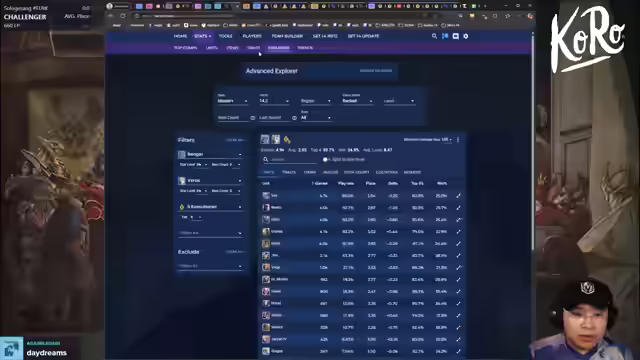Click the Veigar portrait in the Filters panel
Viewport: 640px width, 360px height.
182,180
